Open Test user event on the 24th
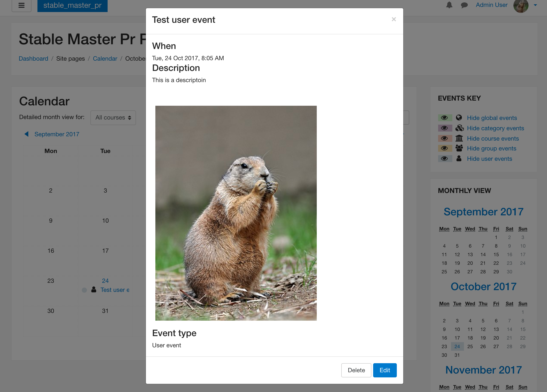547x392 pixels. 115,290
